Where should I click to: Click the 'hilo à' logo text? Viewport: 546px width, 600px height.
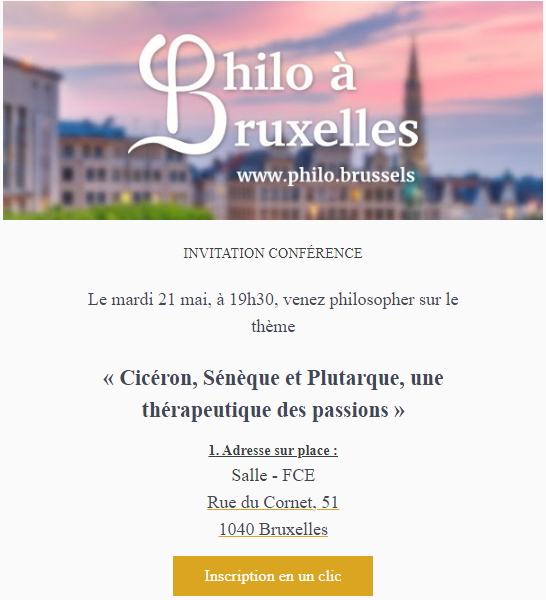coord(290,69)
